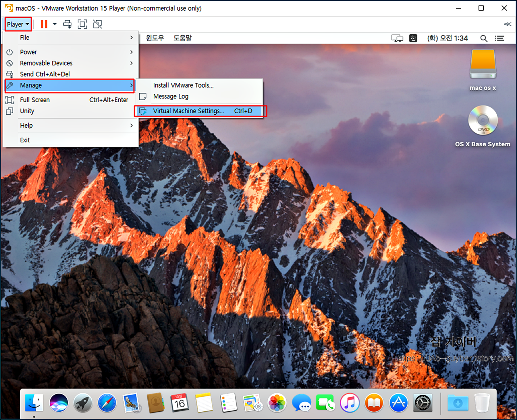Open System Preferences gear icon
Screen dimensions: 517x420
pyautogui.click(x=423, y=402)
